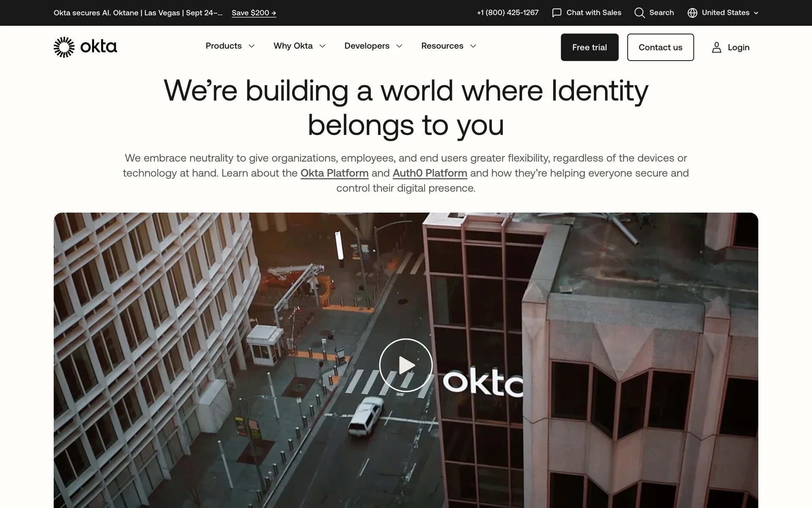Image resolution: width=812 pixels, height=508 pixels.
Task: Call the +1 (800) 425-1267 number
Action: point(507,13)
